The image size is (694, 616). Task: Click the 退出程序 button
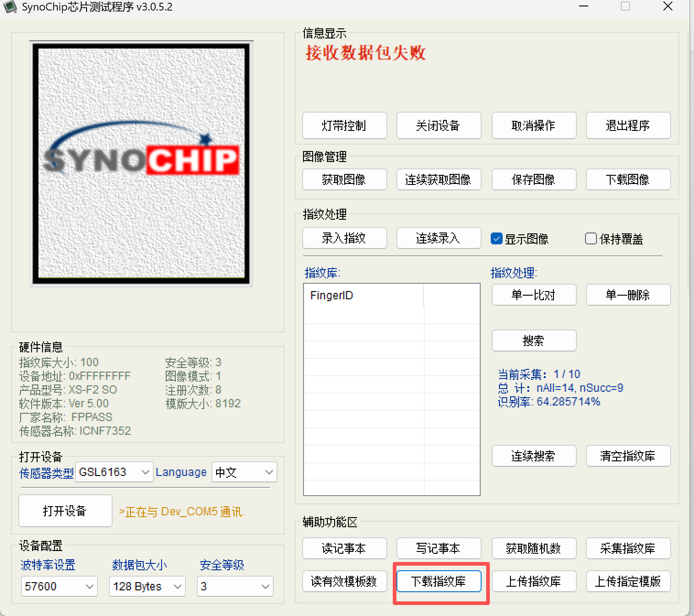(x=628, y=125)
